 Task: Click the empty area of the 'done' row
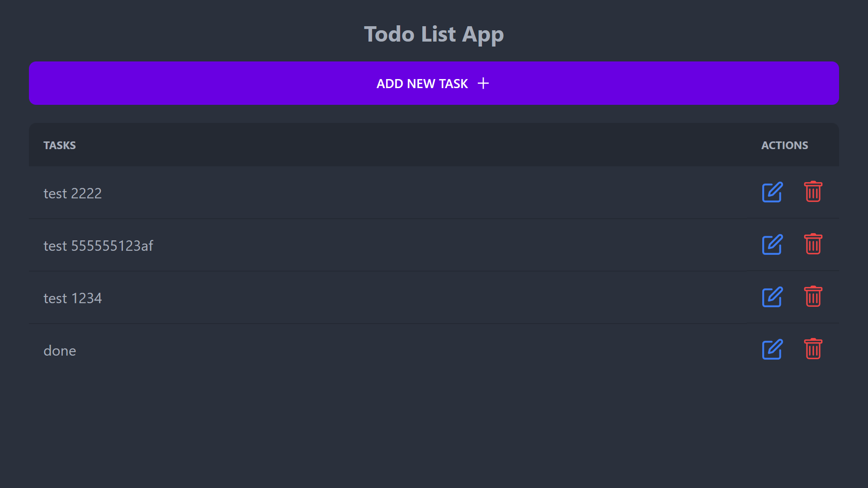(407, 351)
